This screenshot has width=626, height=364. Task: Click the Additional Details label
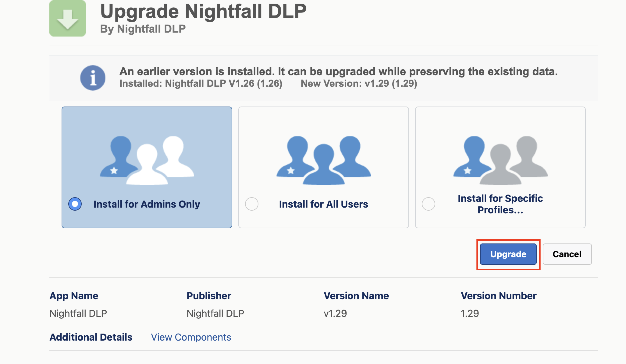coord(91,337)
